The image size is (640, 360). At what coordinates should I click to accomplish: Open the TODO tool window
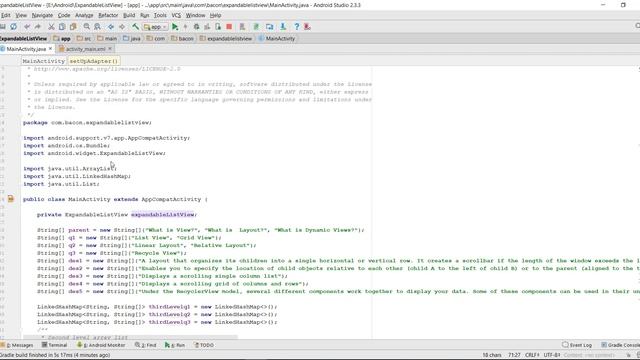click(204, 345)
